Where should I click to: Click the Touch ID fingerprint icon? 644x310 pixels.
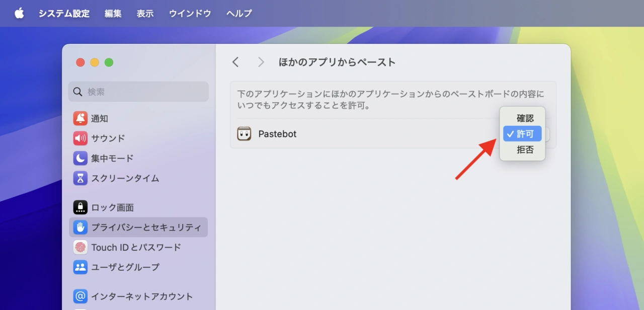pos(80,247)
